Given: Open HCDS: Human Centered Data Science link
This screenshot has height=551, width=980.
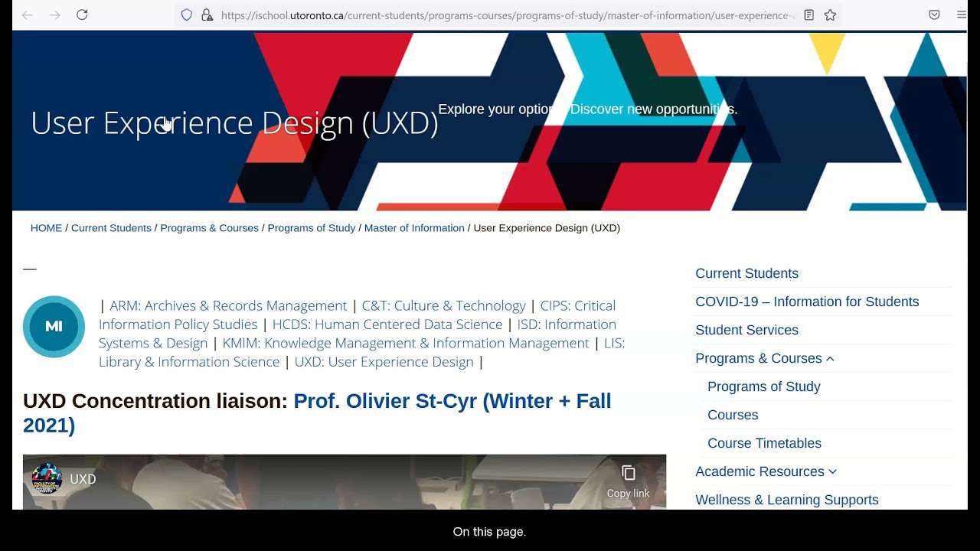Looking at the screenshot, I should (387, 324).
